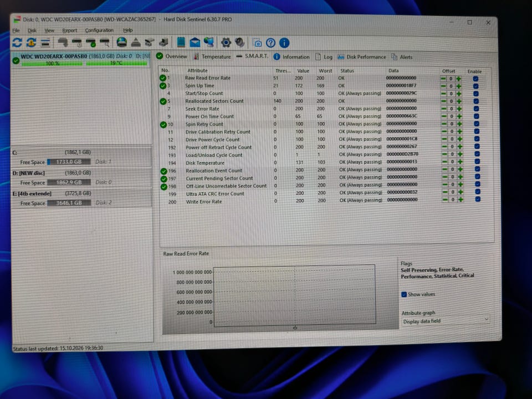The height and width of the screenshot is (399, 532).
Task: Click the Data column header
Action: (393, 70)
